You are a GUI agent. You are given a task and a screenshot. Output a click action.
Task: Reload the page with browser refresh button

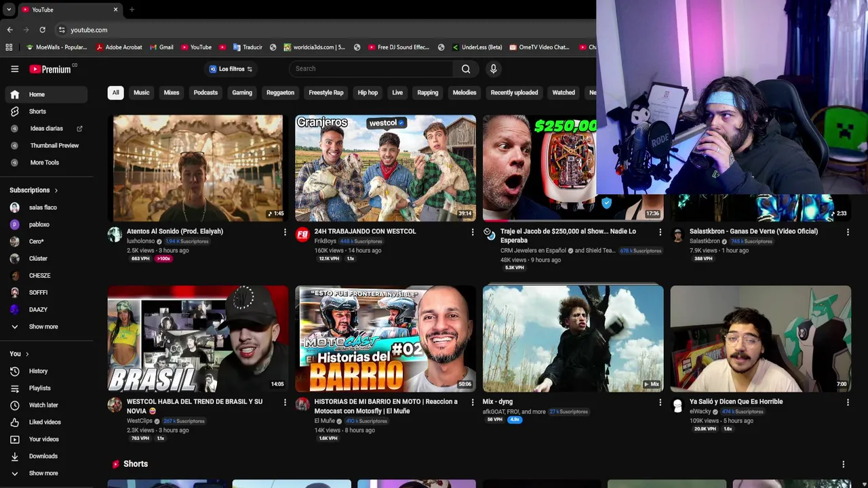point(42,30)
